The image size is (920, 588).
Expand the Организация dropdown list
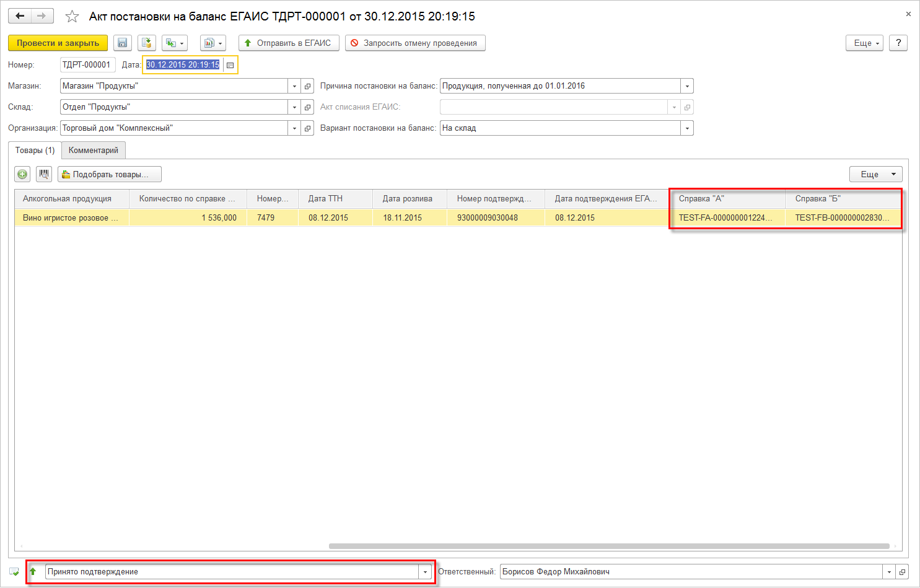point(294,128)
